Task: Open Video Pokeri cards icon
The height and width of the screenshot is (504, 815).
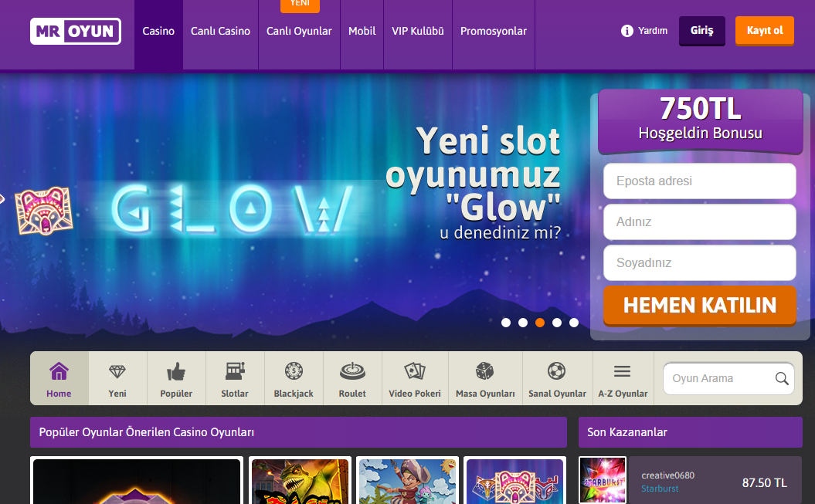Action: coord(415,371)
